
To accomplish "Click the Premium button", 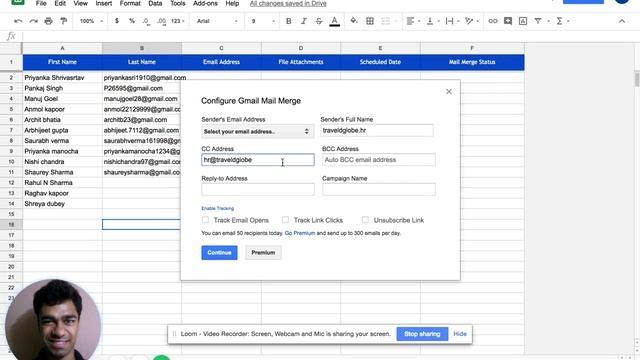I will 263,253.
